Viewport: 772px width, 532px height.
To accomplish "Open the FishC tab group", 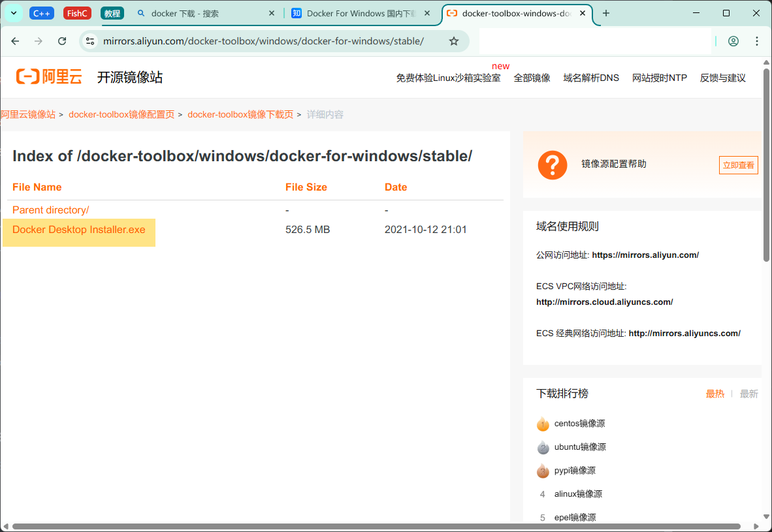I will pyautogui.click(x=77, y=13).
